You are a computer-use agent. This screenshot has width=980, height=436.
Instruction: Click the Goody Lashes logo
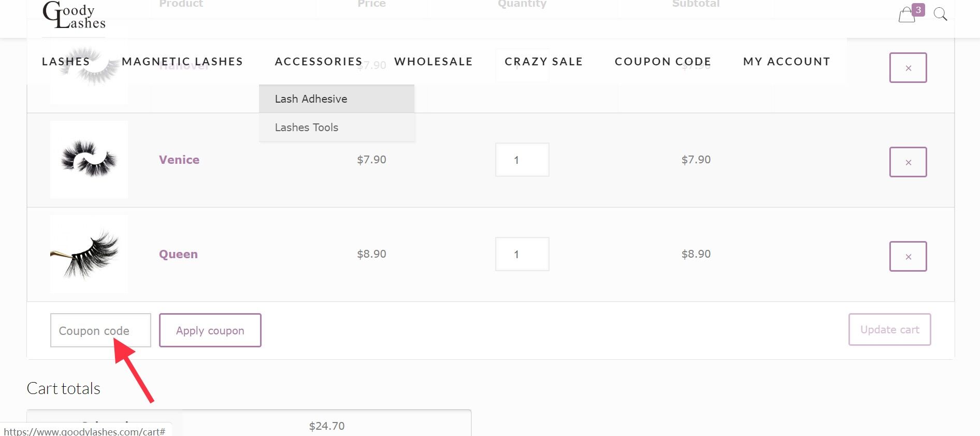[74, 16]
